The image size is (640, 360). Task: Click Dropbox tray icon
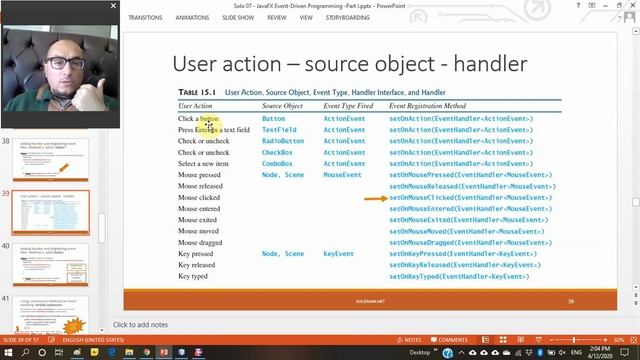click(x=529, y=353)
